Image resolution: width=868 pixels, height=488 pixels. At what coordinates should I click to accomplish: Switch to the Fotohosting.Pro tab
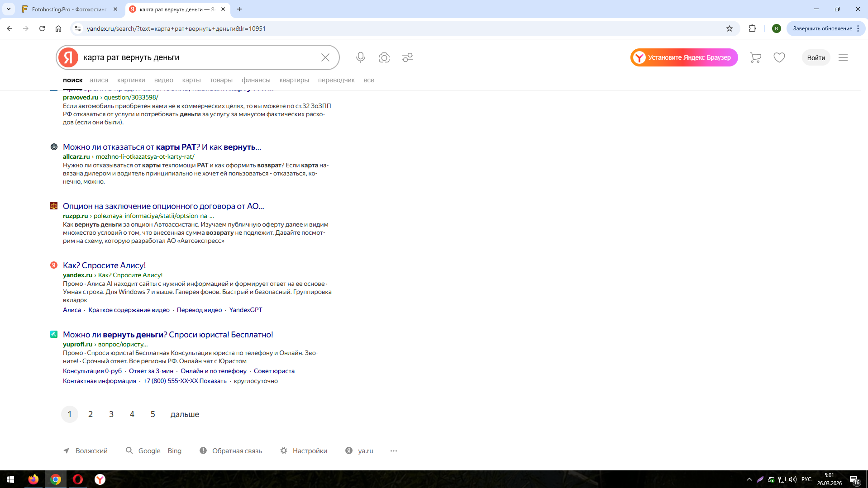(x=69, y=9)
